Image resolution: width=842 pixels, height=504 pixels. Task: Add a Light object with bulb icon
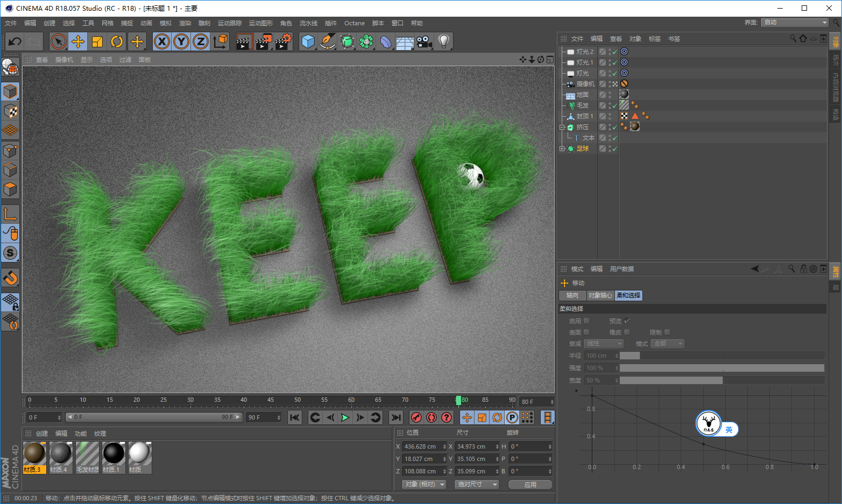pyautogui.click(x=444, y=41)
